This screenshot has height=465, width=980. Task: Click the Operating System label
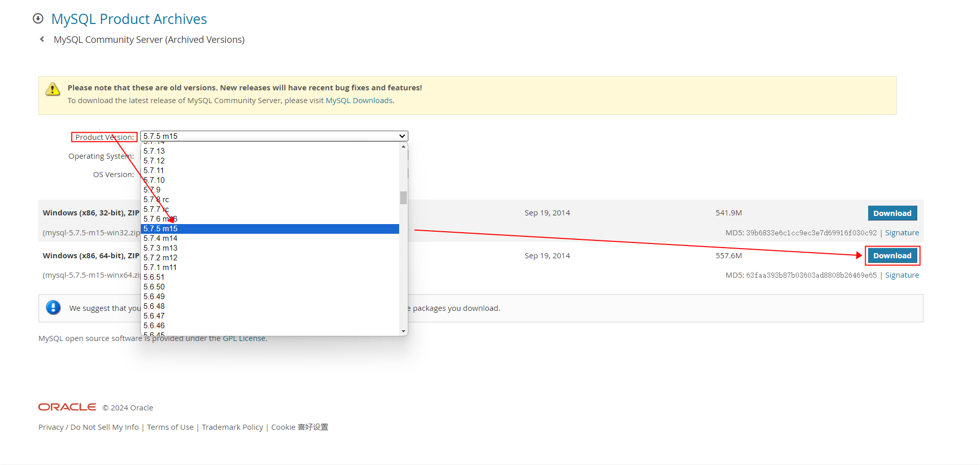pos(101,156)
